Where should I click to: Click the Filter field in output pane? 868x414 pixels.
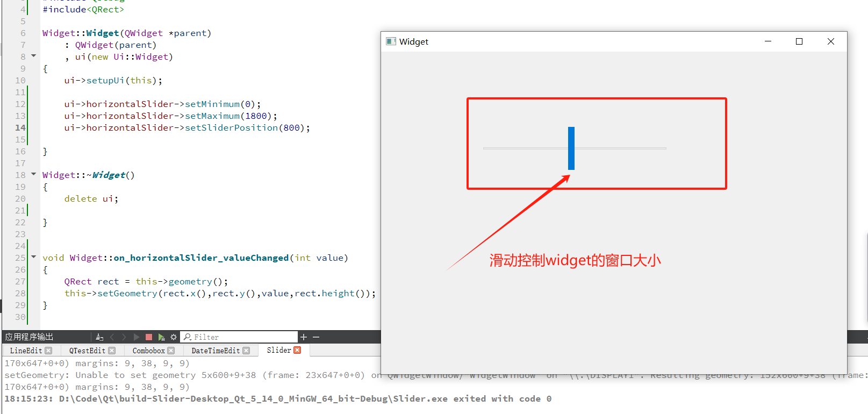pyautogui.click(x=239, y=337)
